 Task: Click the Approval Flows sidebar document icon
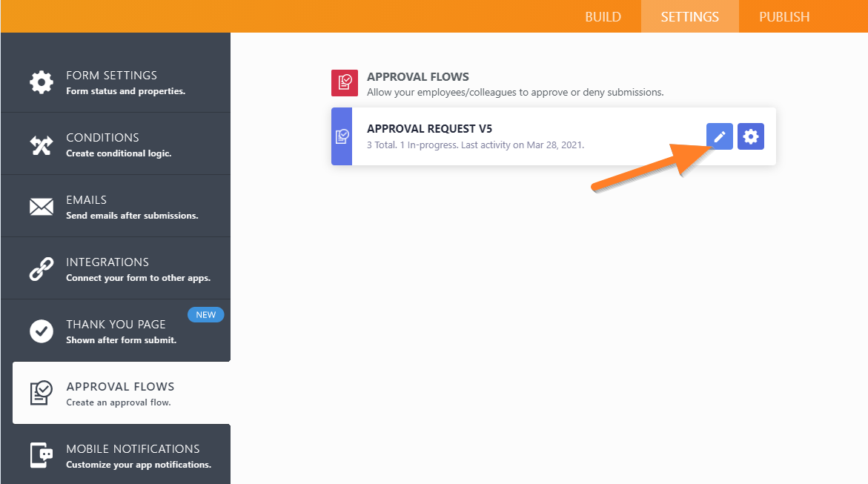[x=42, y=393]
